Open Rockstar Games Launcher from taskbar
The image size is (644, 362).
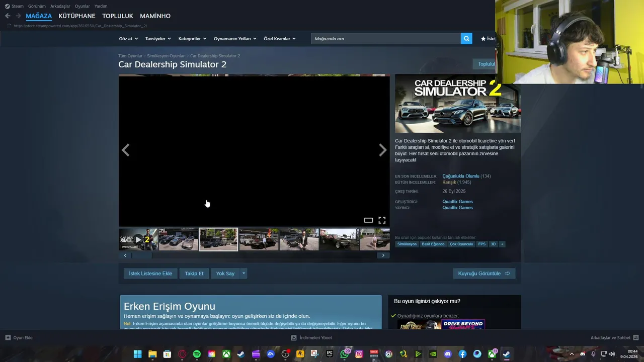(x=300, y=354)
